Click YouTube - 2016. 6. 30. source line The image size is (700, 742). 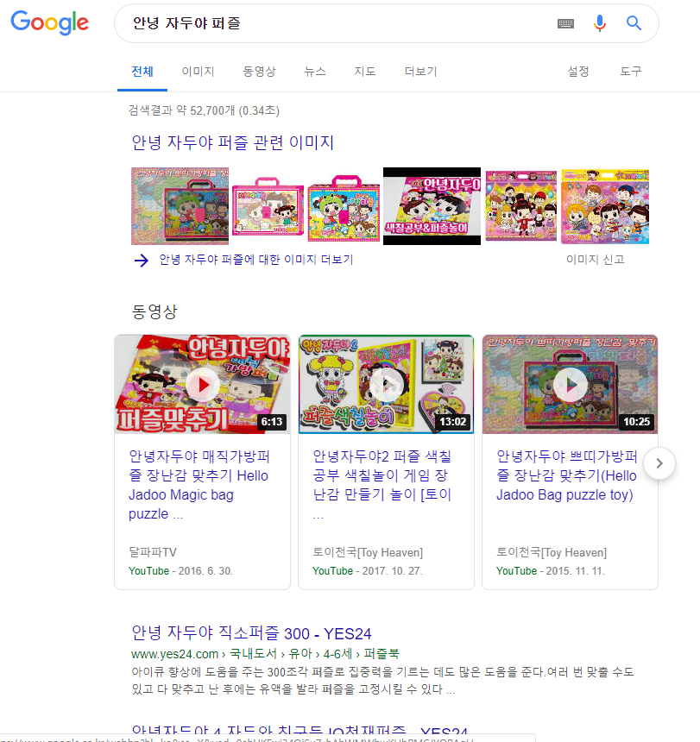[180, 571]
